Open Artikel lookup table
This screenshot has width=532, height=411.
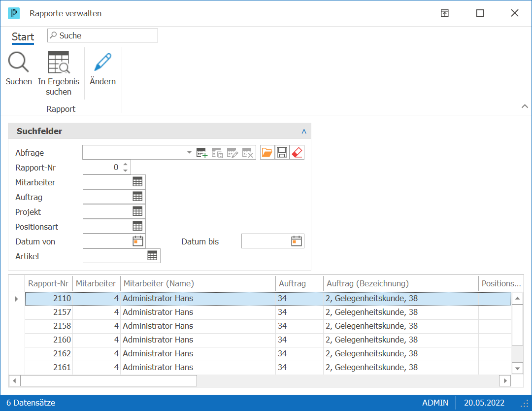click(152, 256)
